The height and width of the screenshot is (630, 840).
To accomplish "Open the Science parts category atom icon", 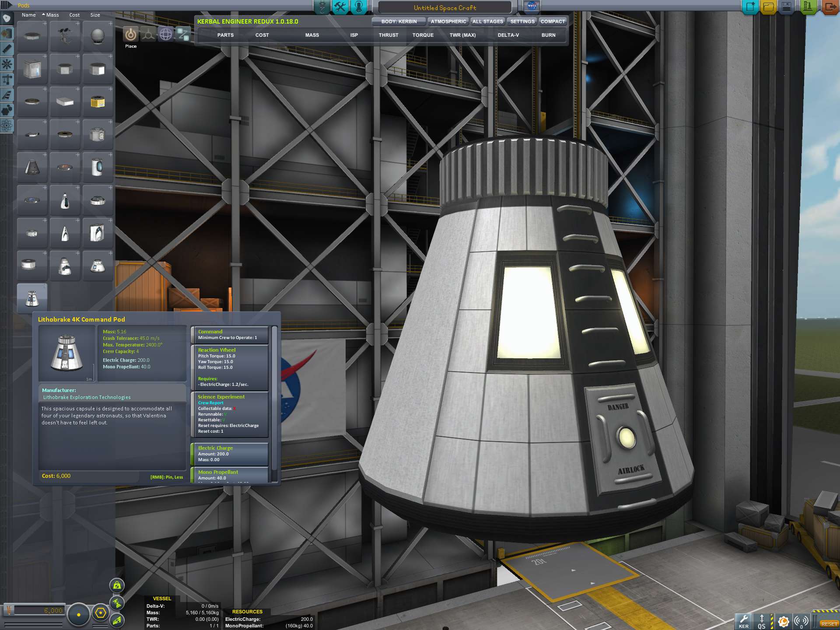I will (x=7, y=126).
